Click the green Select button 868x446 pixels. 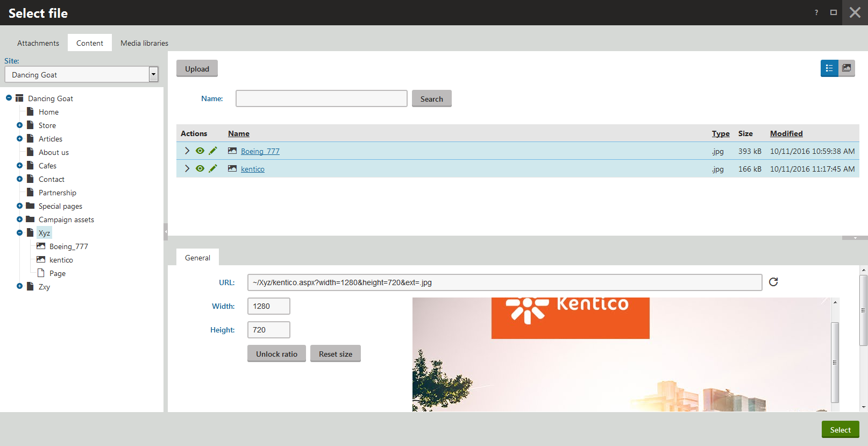tap(840, 430)
